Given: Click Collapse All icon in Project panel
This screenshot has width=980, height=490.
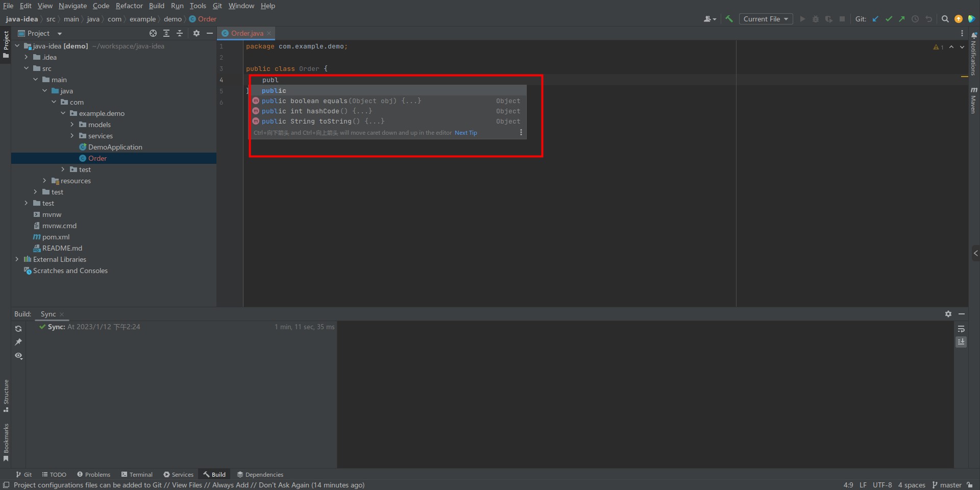Looking at the screenshot, I should point(180,33).
